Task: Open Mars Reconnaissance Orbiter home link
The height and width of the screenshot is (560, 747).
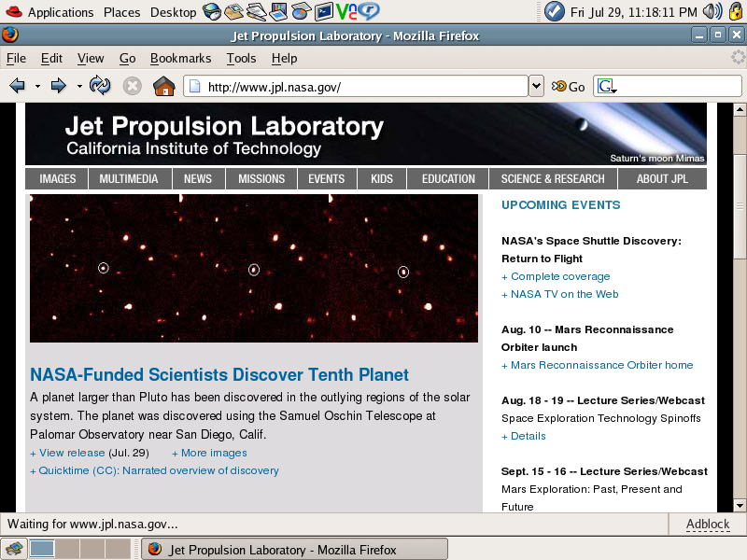Action: 598,365
